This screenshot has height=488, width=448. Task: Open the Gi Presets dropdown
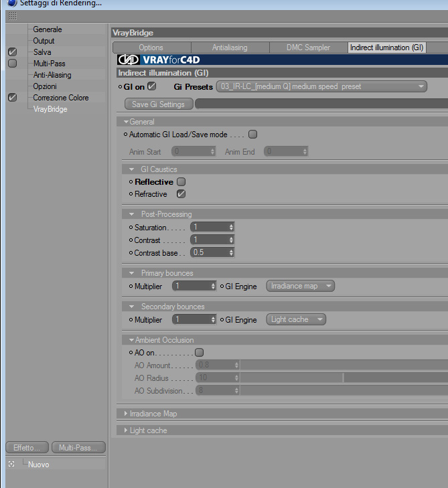click(x=321, y=86)
